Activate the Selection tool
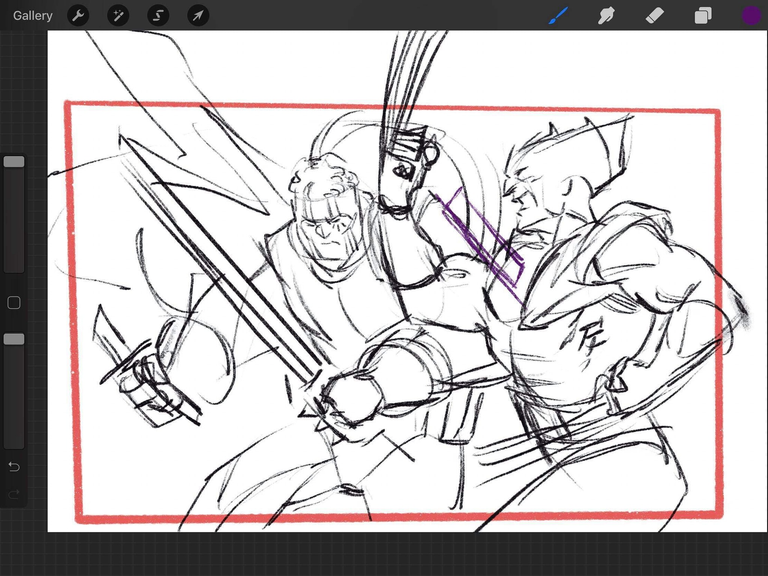The width and height of the screenshot is (768, 576). coord(158,16)
